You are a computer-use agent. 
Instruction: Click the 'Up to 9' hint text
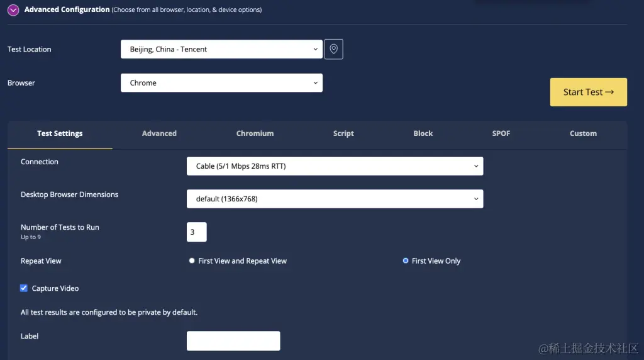[31, 237]
